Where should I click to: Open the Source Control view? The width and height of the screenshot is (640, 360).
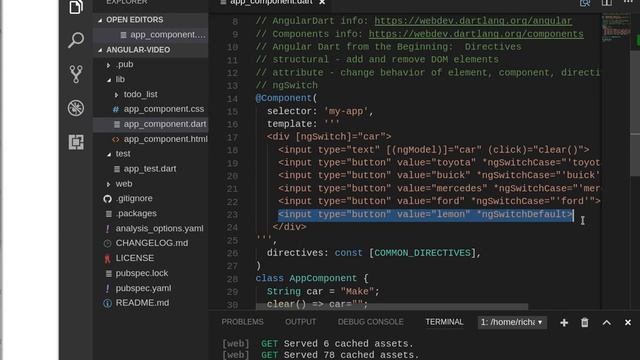click(76, 74)
